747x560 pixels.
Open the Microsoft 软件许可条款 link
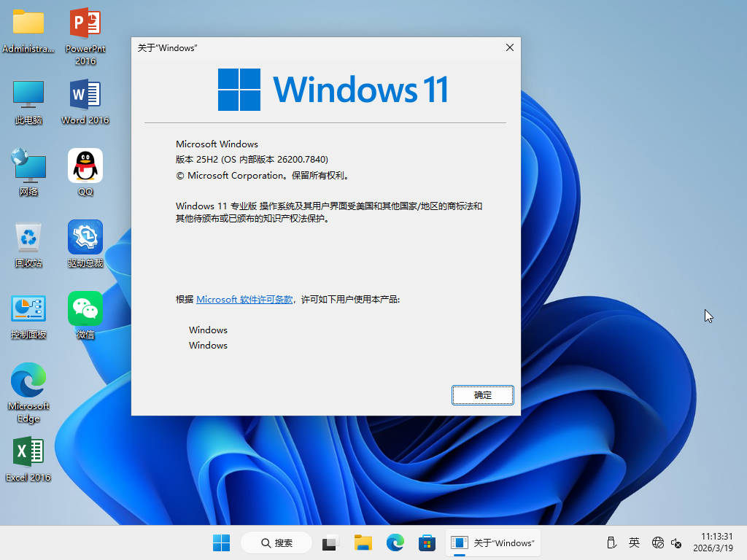click(x=244, y=300)
